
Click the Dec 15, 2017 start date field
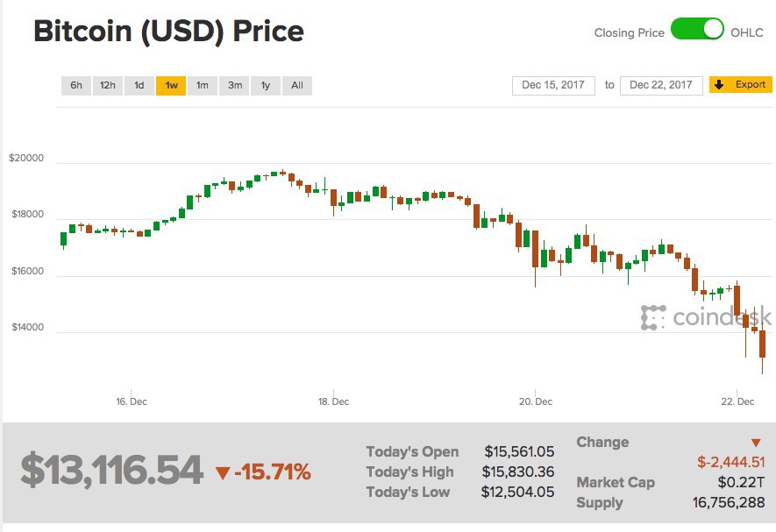tap(553, 85)
